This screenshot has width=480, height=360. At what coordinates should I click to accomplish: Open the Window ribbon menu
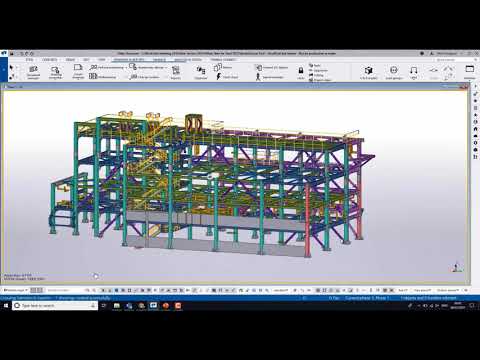coord(469,72)
